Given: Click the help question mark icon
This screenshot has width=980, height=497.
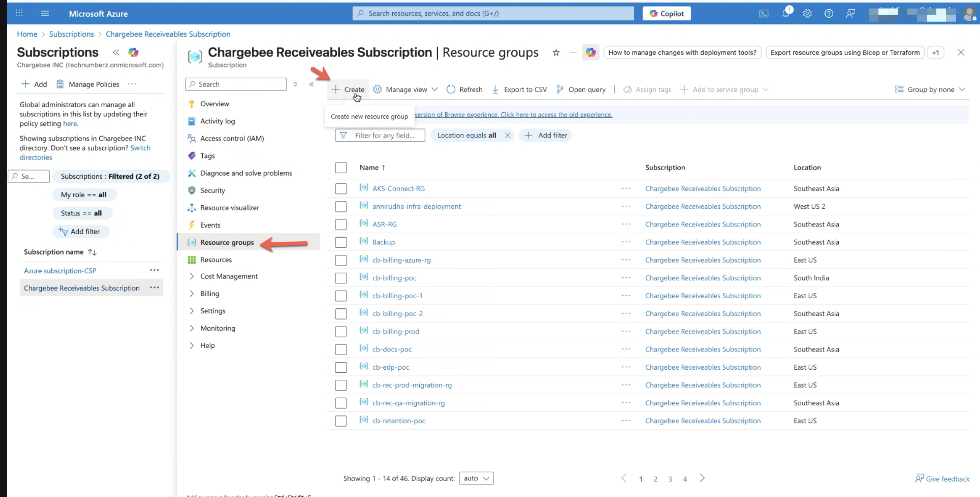Looking at the screenshot, I should (829, 14).
